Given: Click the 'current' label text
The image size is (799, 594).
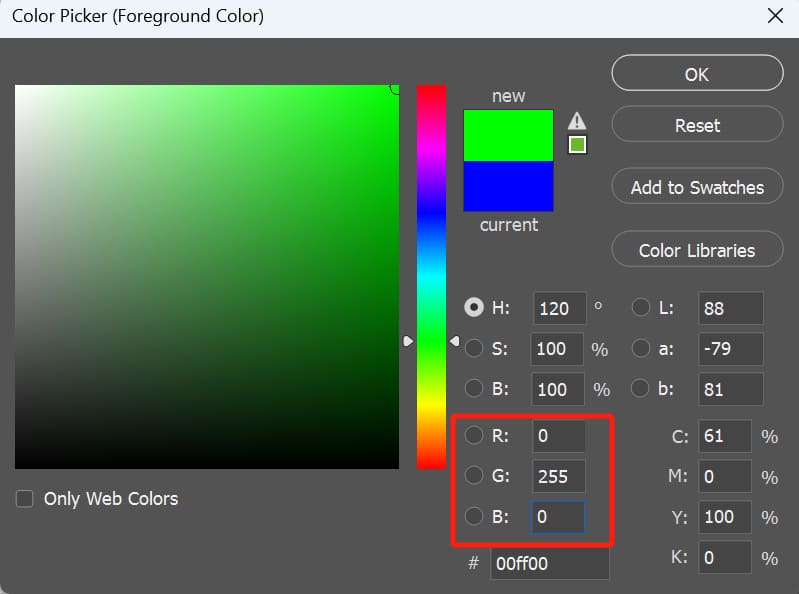Looking at the screenshot, I should click(x=509, y=225).
